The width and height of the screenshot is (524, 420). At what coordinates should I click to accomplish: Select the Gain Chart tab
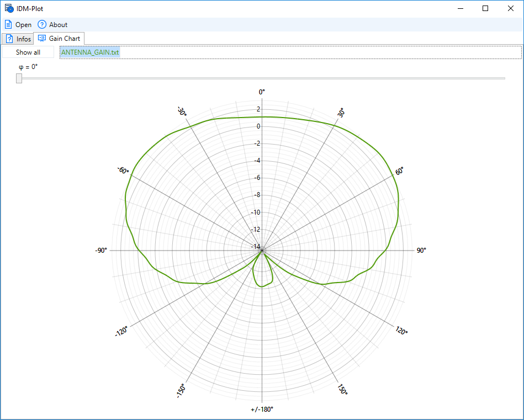click(59, 39)
